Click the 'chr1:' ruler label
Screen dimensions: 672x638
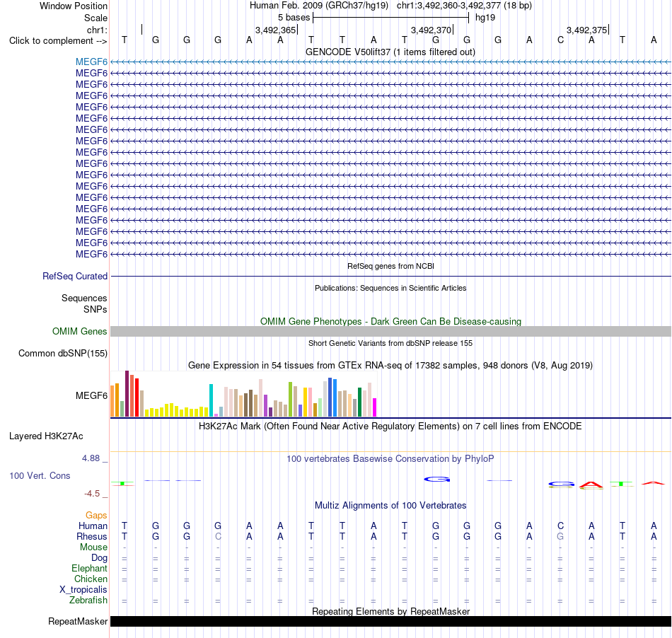(x=97, y=30)
